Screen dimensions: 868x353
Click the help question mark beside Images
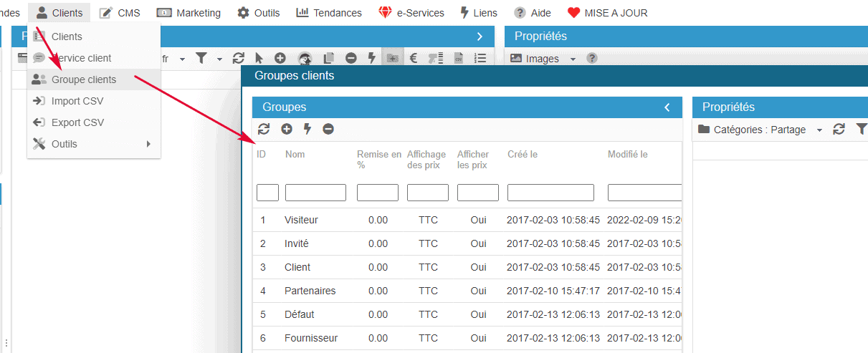pyautogui.click(x=592, y=59)
